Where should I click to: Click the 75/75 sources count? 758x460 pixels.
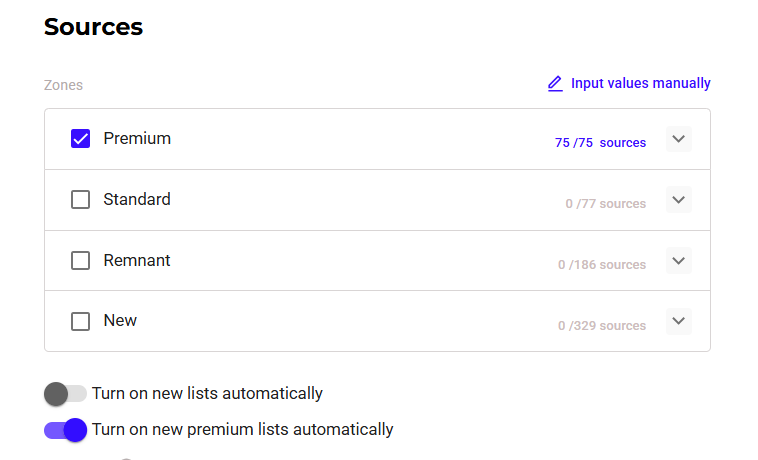click(600, 143)
